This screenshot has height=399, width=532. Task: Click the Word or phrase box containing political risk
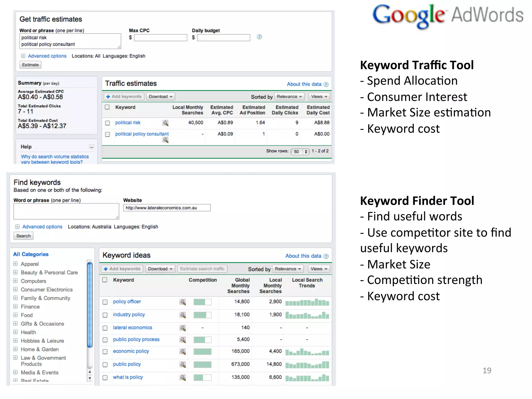click(x=70, y=41)
